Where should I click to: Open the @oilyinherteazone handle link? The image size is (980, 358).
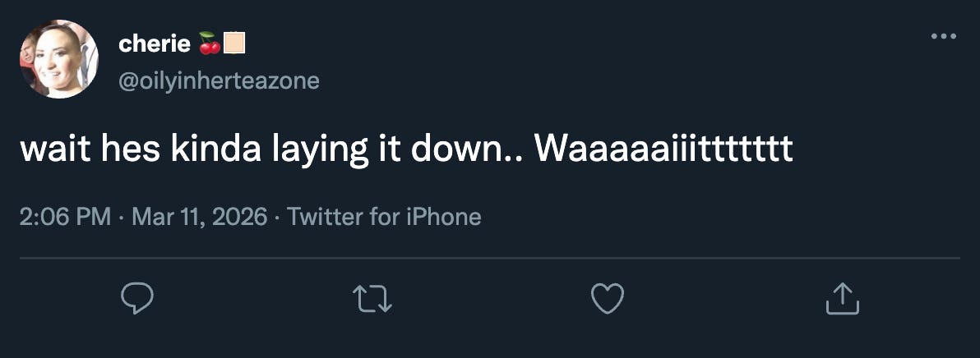coord(219,80)
